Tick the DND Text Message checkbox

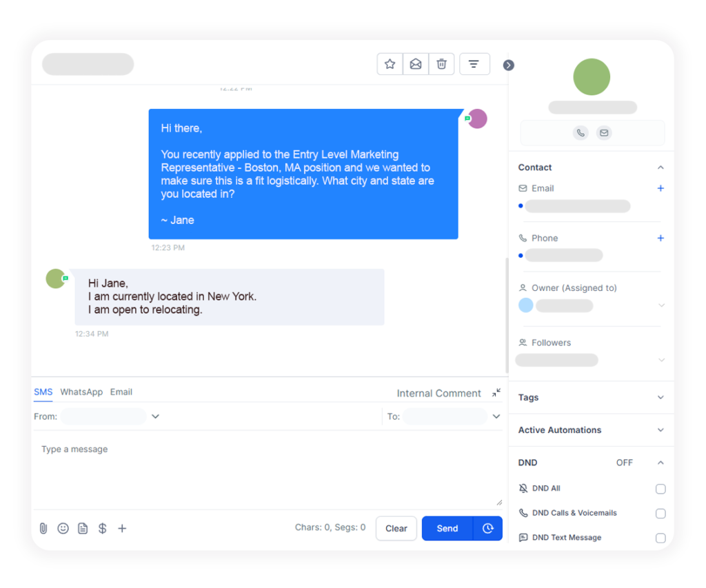click(660, 538)
